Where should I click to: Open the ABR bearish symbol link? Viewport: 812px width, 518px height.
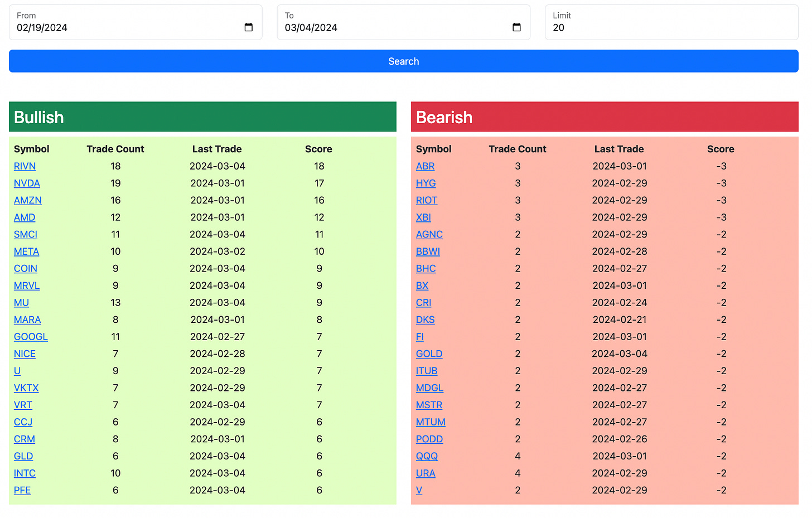(x=425, y=166)
